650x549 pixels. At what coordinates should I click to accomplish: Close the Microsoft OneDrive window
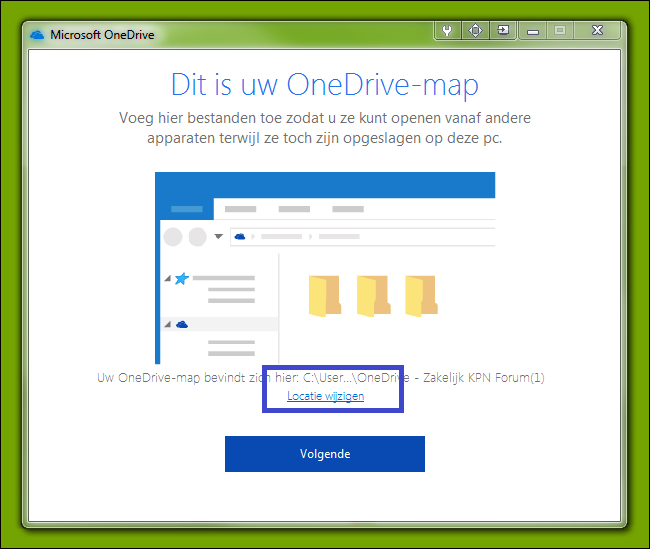click(x=597, y=31)
